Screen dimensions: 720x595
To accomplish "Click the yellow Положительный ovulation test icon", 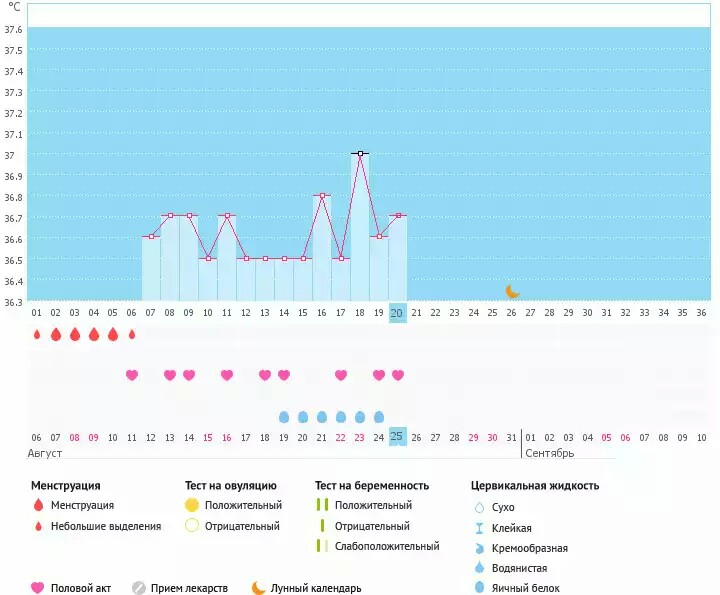I will (x=191, y=505).
